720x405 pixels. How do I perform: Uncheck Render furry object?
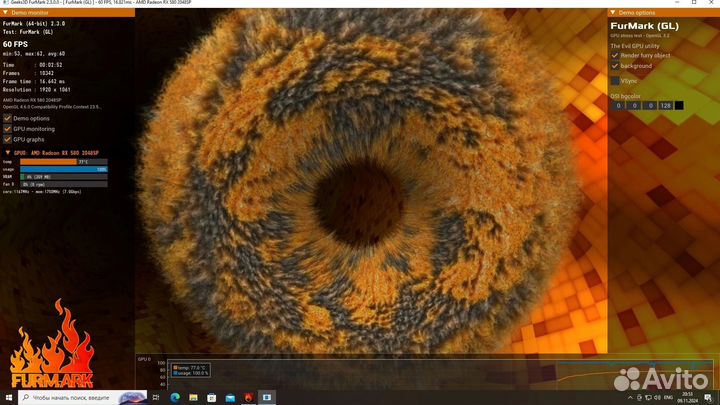pyautogui.click(x=615, y=56)
